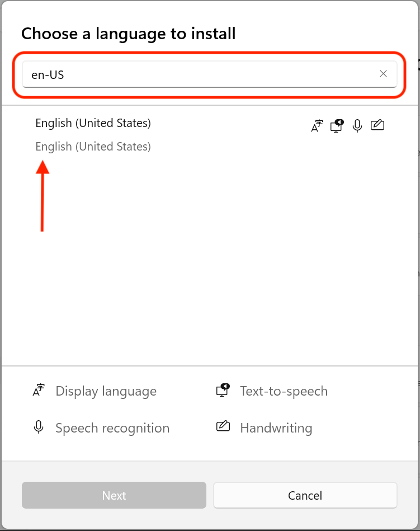420x531 pixels.
Task: Select the English (United States) search result
Action: pos(93,123)
